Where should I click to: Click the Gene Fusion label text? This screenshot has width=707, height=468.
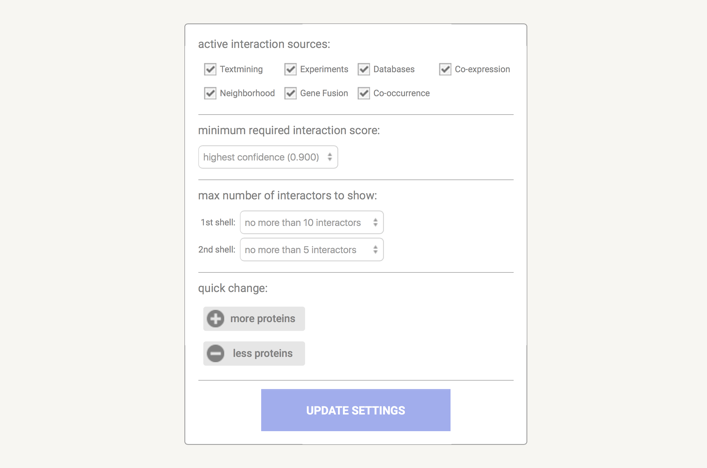point(324,93)
